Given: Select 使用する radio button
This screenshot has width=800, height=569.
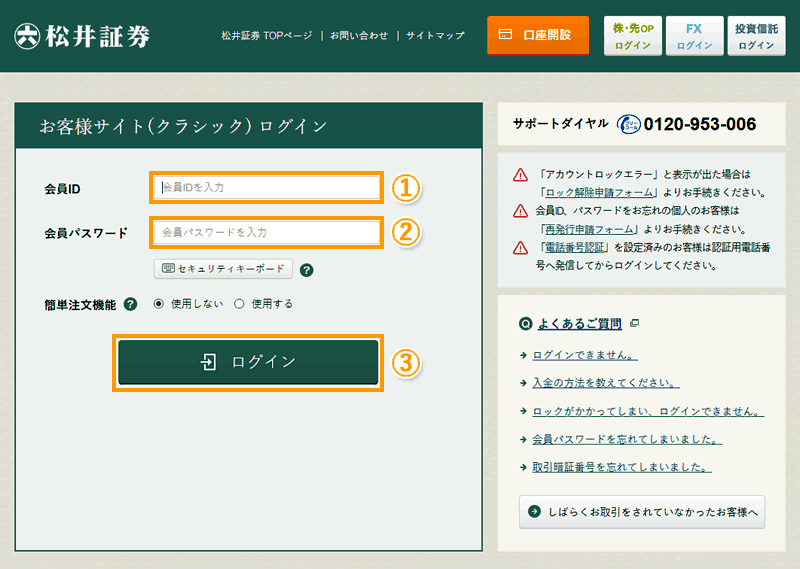Looking at the screenshot, I should tap(239, 304).
